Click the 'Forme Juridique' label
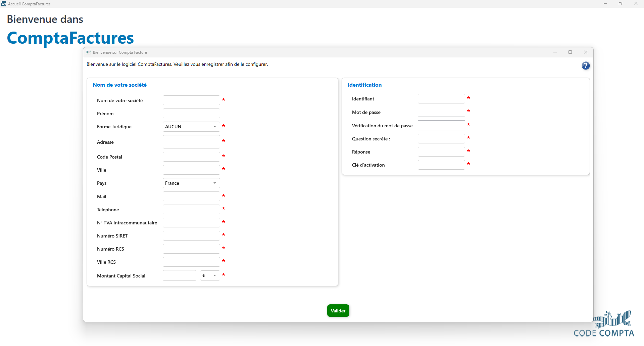644x346 pixels. pyautogui.click(x=114, y=127)
